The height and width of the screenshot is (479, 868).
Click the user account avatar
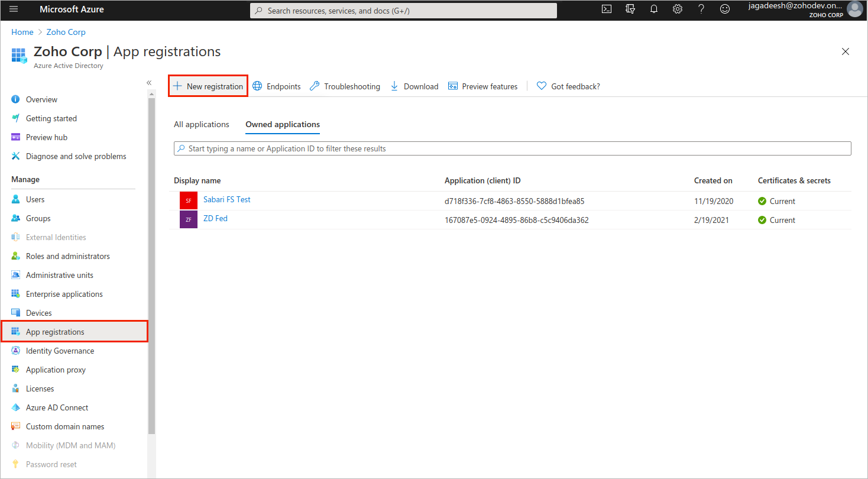coord(854,9)
